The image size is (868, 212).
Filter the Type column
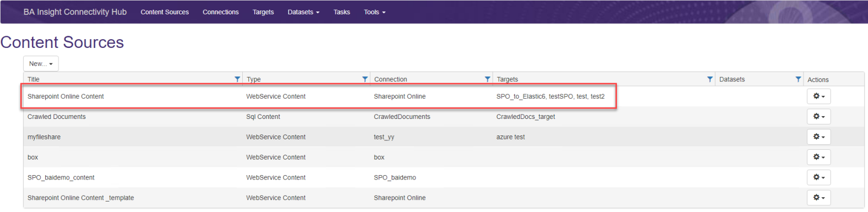point(365,79)
